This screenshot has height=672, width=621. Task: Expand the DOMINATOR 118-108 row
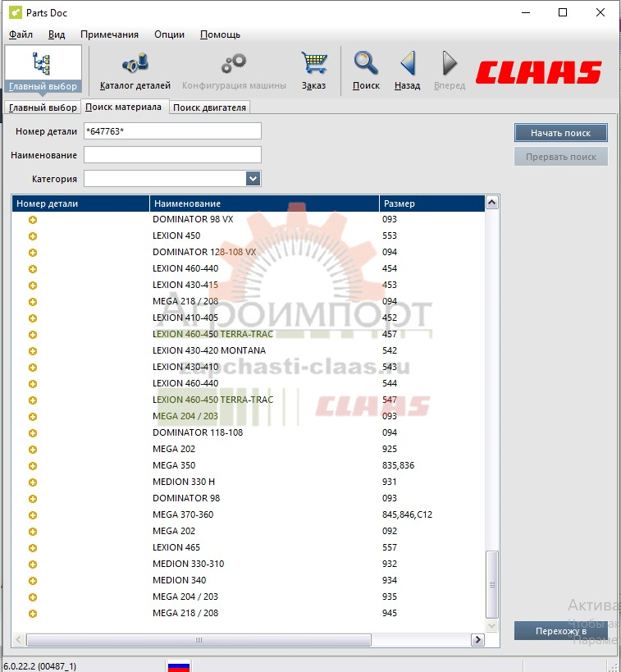pos(33,433)
